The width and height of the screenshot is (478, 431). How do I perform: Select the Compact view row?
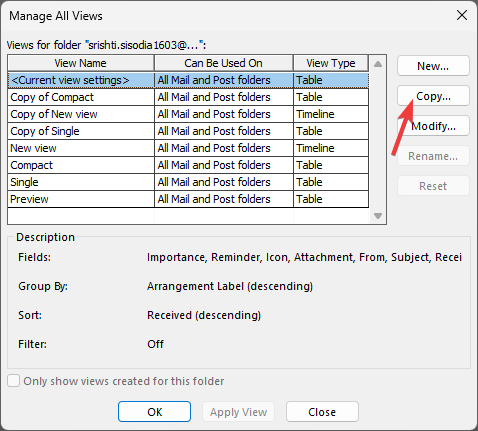click(188, 165)
